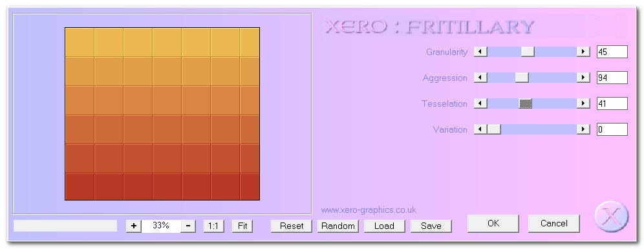Click the Aggression label
Viewport: 644px width, 249px height.
[x=445, y=78]
